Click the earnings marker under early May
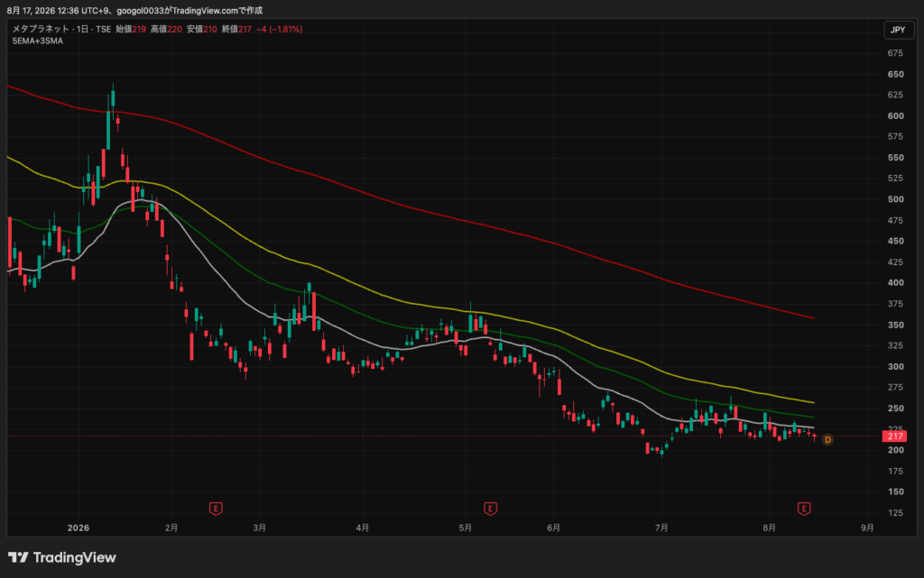This screenshot has height=578, width=924. coord(490,509)
